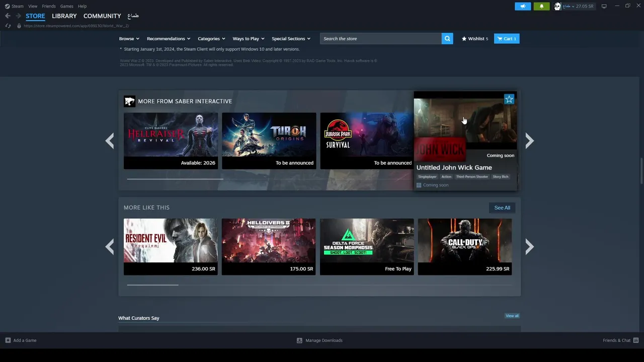This screenshot has height=362, width=644.
Task: Expand account dropdown showing 27.05 SR
Action: [x=578, y=6]
